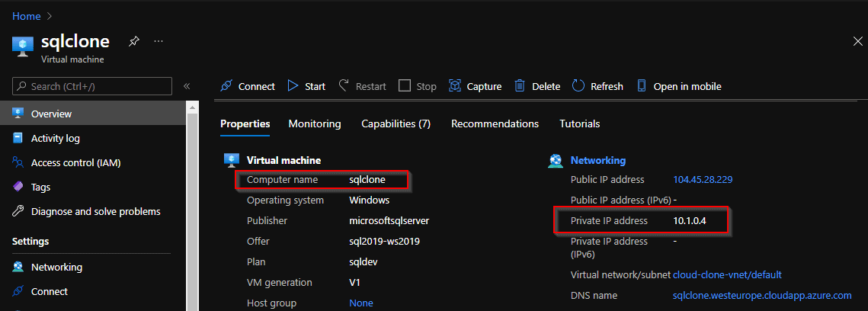Click the sidebar Networking globe icon

tap(18, 267)
